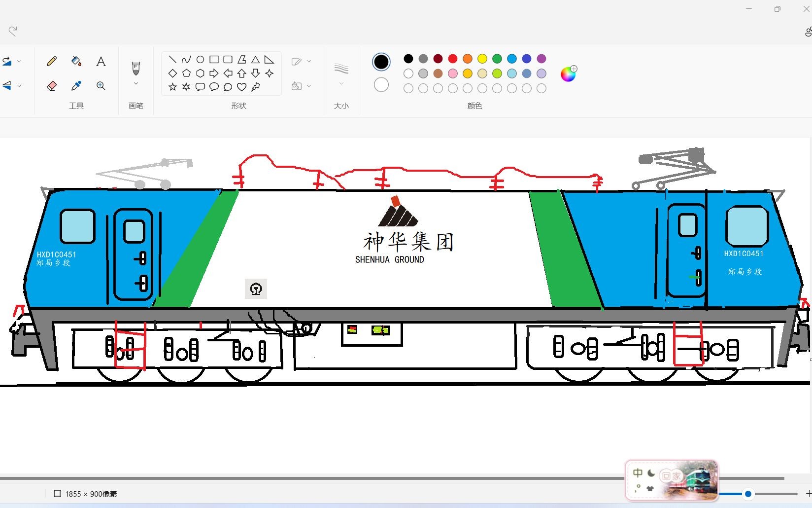Expand the Size dropdown chevron
This screenshot has width=812, height=508.
coord(341,84)
